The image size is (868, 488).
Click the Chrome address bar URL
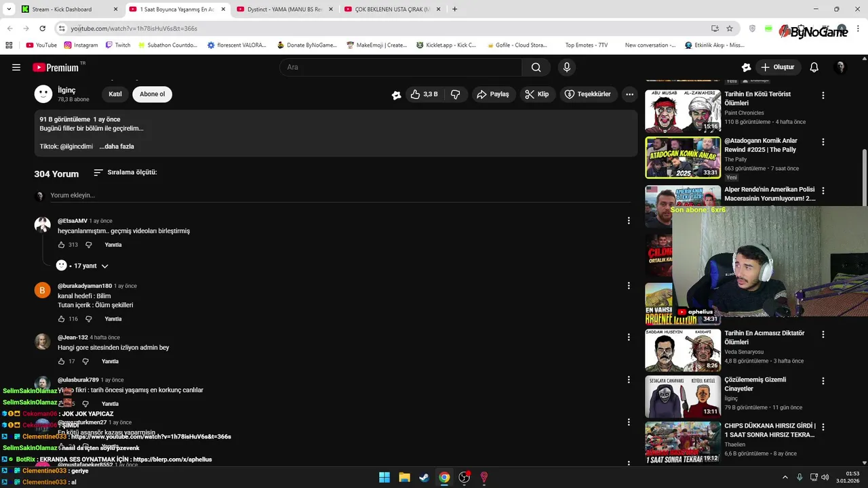[134, 28]
